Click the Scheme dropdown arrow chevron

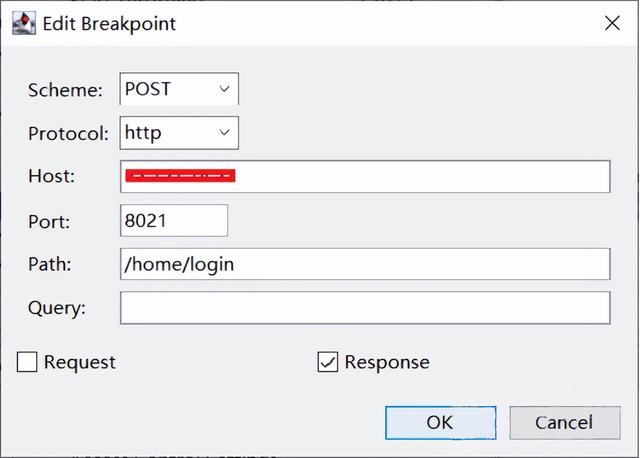tap(224, 89)
